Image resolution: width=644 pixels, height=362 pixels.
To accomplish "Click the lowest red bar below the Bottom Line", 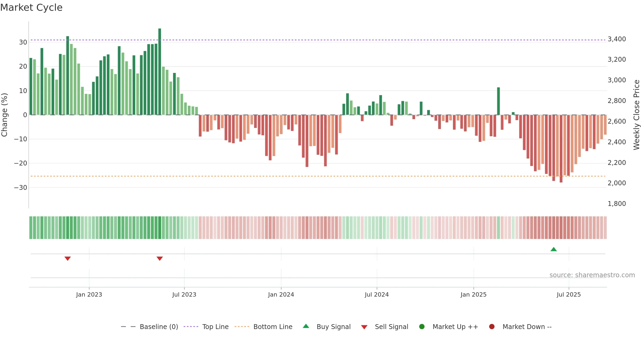I will point(561,149).
